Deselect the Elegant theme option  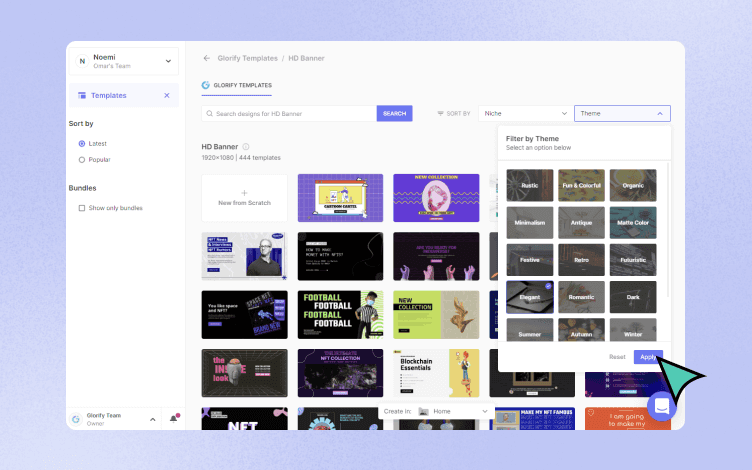click(529, 297)
